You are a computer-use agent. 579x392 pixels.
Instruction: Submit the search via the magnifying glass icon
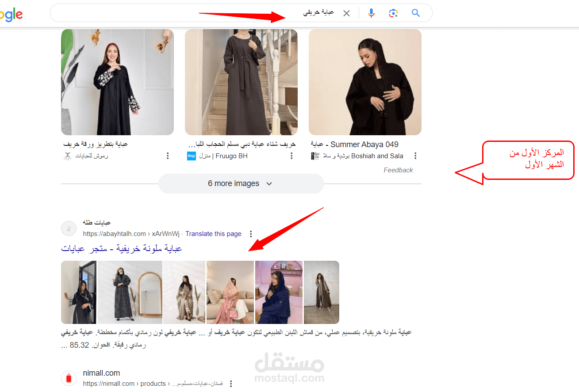tap(415, 13)
